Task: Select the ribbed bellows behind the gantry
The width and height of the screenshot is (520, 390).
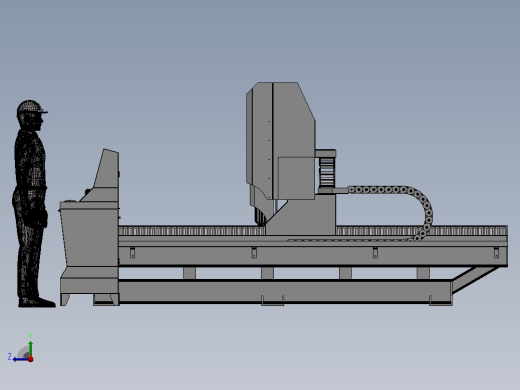Action: 326,172
